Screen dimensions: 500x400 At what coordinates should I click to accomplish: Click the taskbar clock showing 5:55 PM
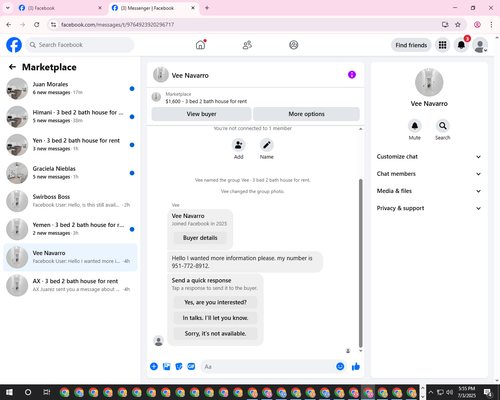click(x=467, y=392)
